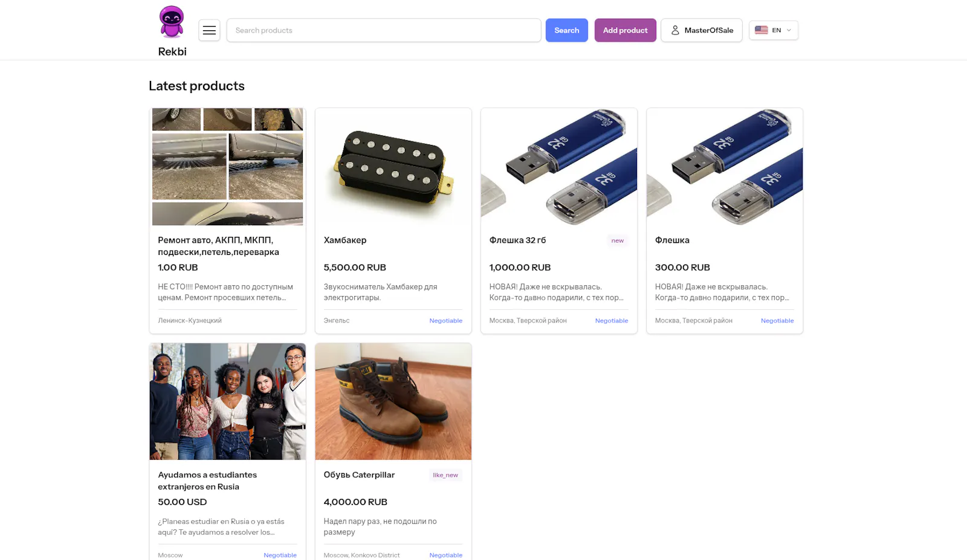Click the Rekbi brand name text
967x560 pixels.
[172, 52]
